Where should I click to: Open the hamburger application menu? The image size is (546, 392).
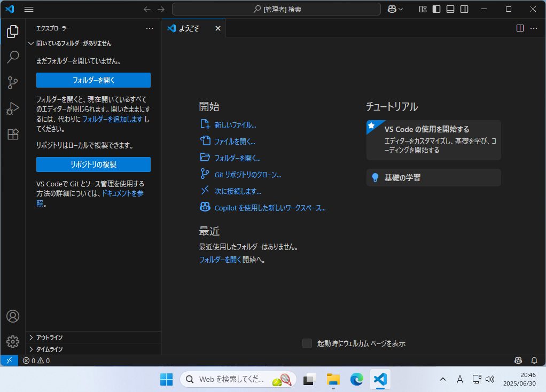click(x=29, y=10)
